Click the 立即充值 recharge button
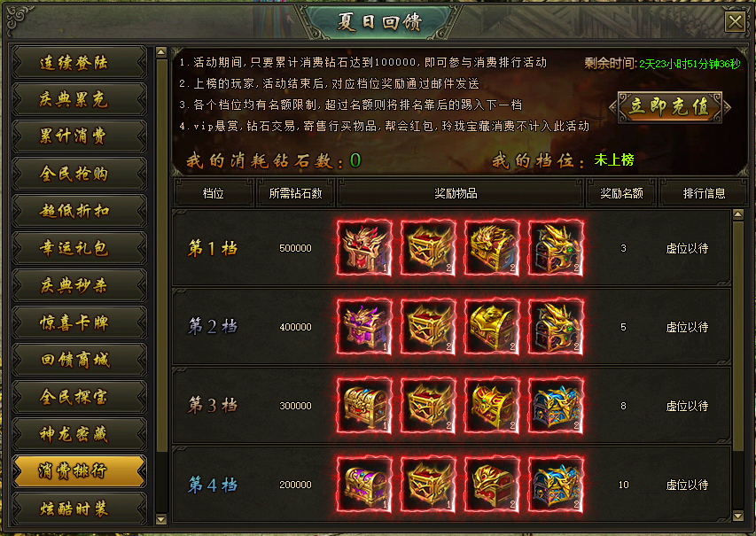Image resolution: width=756 pixels, height=536 pixels. tap(670, 107)
